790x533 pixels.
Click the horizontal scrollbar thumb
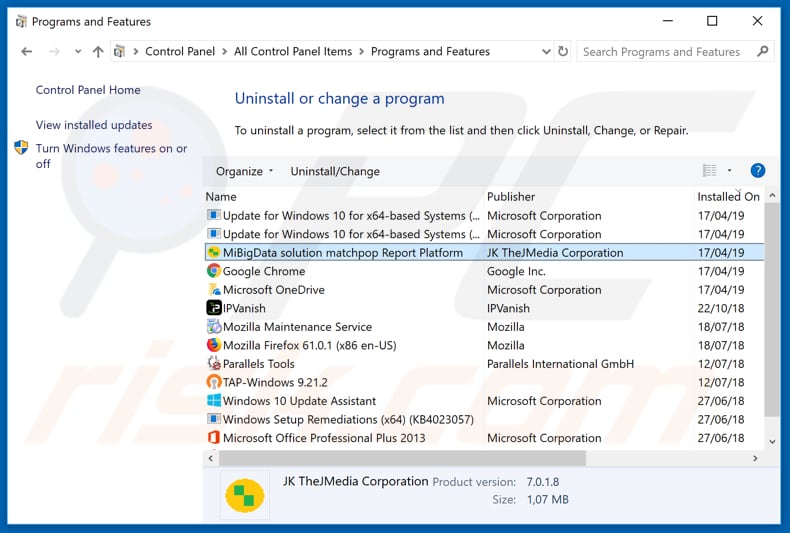click(x=402, y=458)
